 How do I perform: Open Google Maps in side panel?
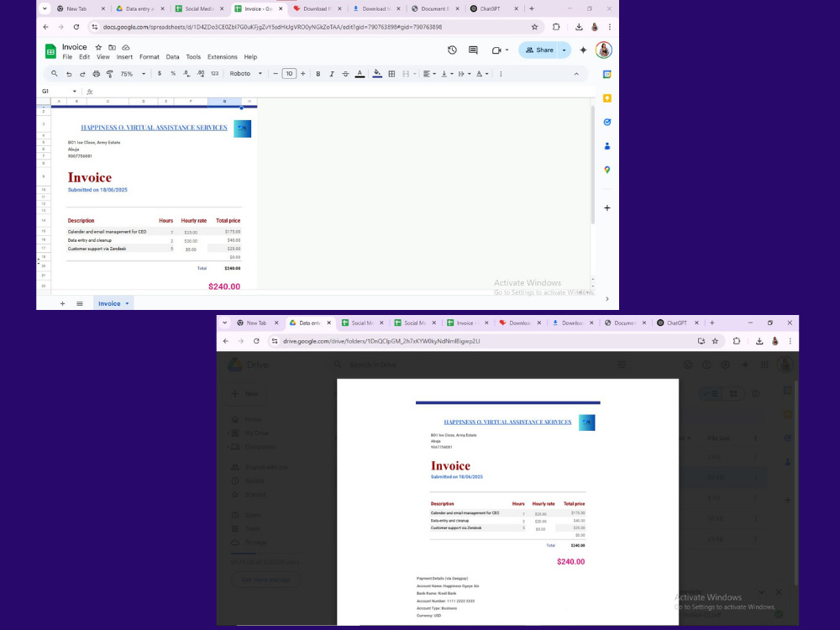pyautogui.click(x=607, y=170)
